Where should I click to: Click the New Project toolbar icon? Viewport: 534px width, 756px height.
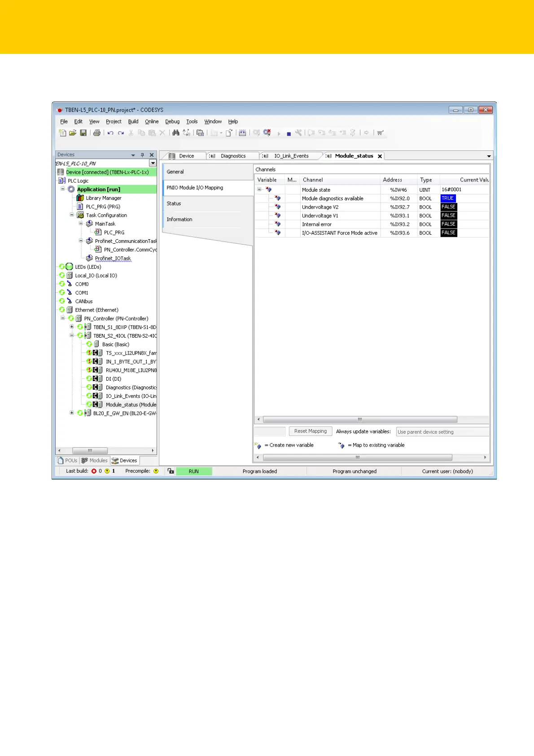click(x=62, y=133)
